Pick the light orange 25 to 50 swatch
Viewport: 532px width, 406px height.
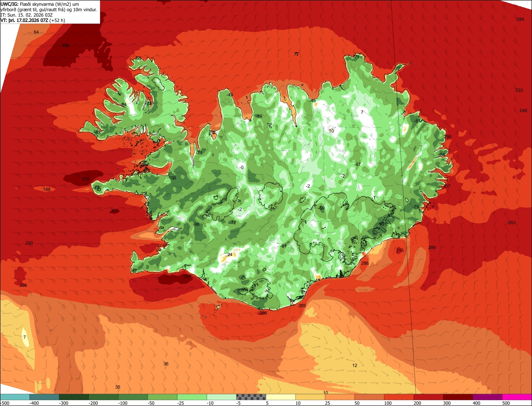pos(340,397)
